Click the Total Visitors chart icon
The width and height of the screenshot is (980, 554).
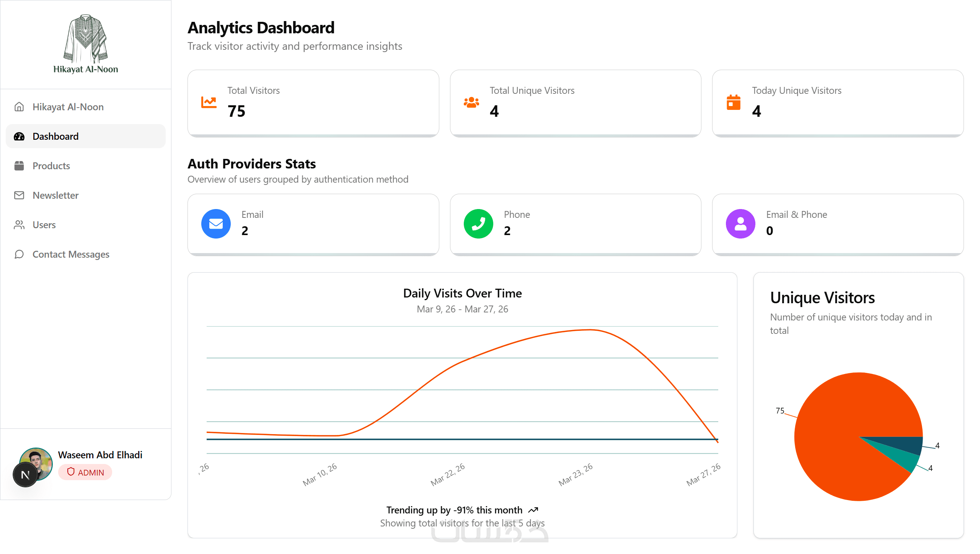(x=209, y=102)
